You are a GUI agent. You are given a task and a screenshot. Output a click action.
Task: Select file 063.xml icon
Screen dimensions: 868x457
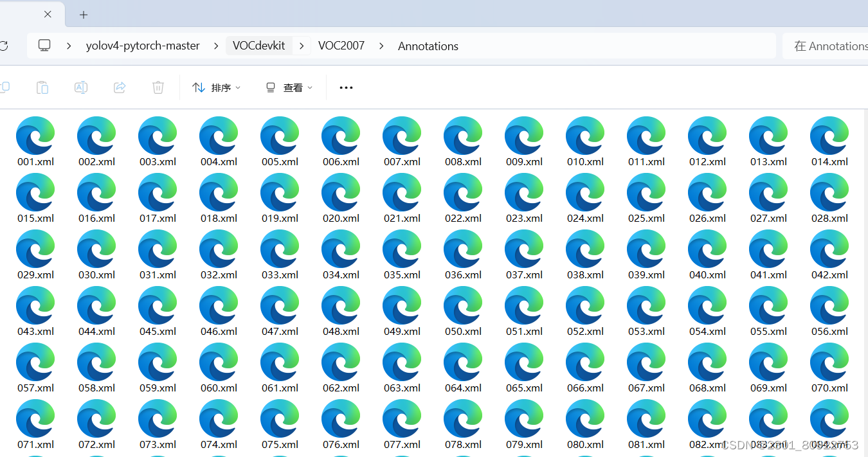(402, 361)
